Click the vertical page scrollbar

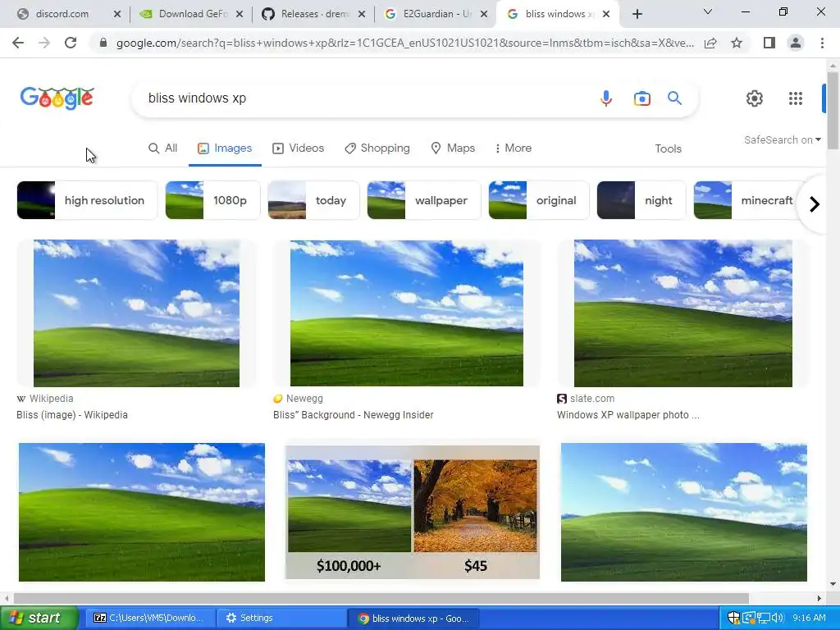coord(833,111)
